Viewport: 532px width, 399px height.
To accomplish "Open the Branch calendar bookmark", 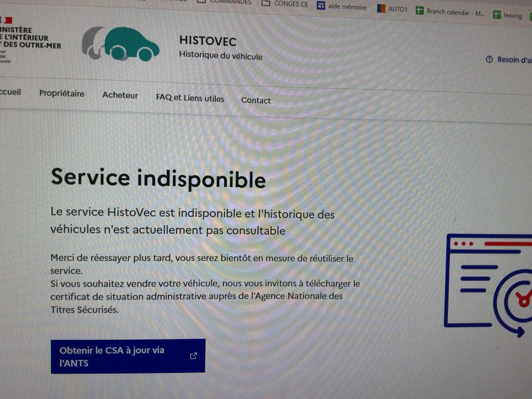I will pos(450,12).
